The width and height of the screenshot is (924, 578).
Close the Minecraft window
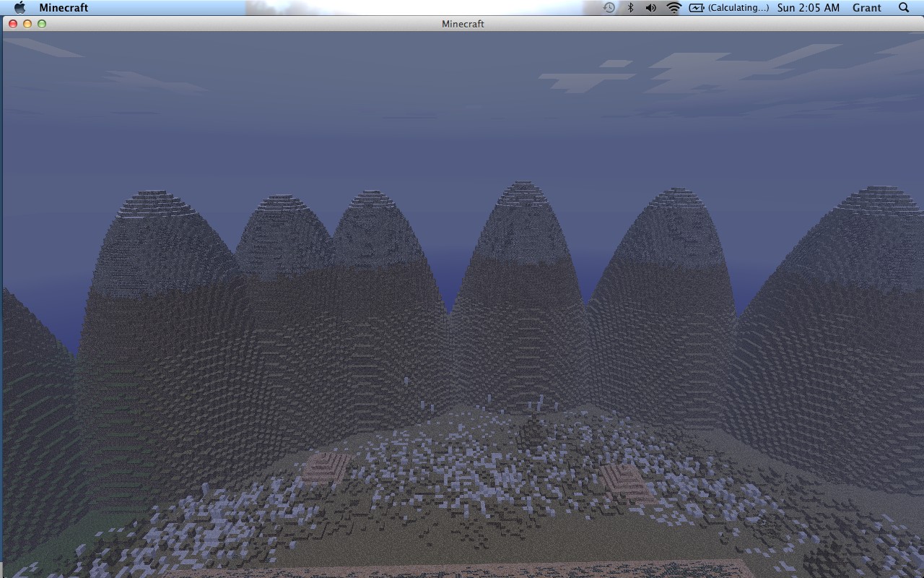pos(13,24)
